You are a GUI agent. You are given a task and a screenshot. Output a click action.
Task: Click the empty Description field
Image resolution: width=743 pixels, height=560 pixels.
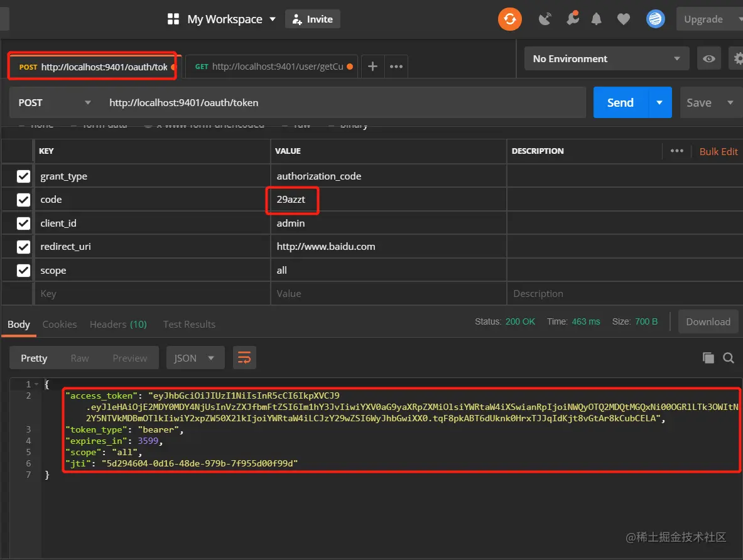pos(624,294)
